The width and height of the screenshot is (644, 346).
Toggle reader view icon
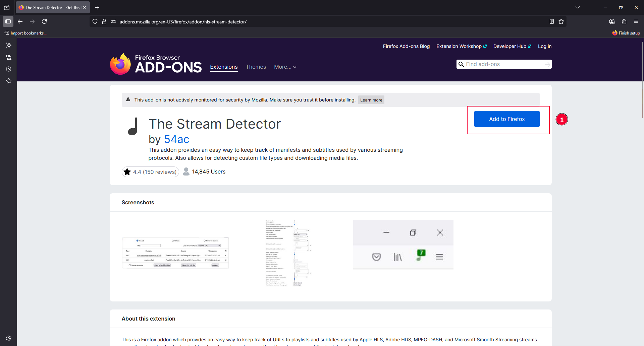pyautogui.click(x=552, y=21)
